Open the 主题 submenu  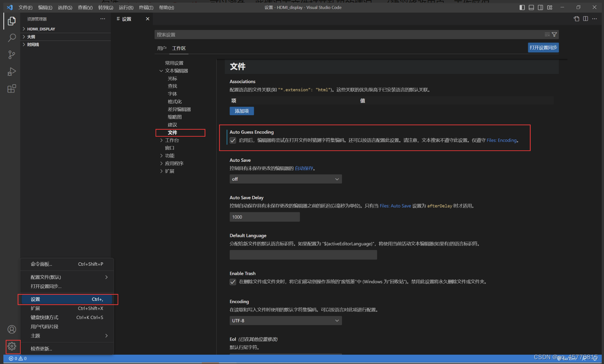[x=67, y=336]
